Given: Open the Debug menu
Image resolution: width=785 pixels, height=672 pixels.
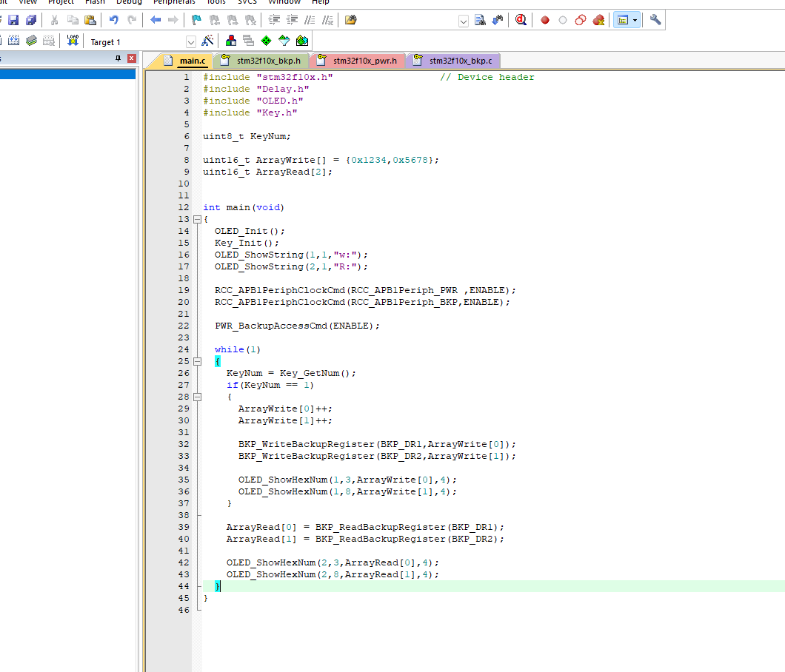Looking at the screenshot, I should [129, 2].
